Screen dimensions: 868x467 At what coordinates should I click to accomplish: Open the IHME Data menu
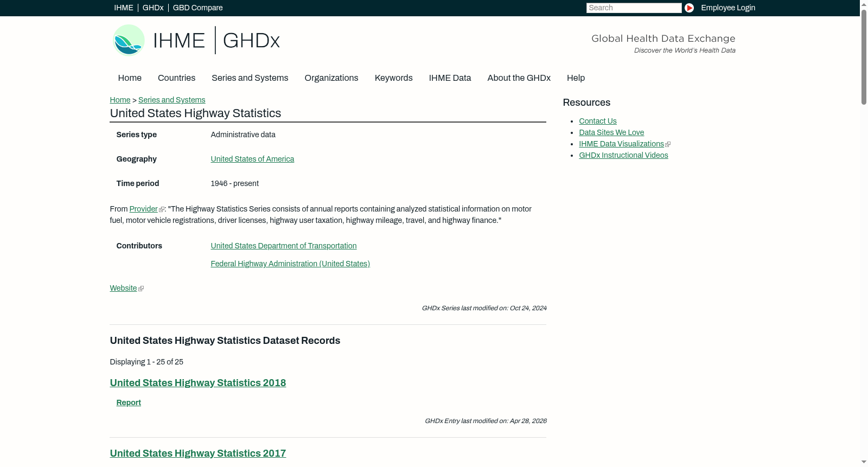pos(450,78)
